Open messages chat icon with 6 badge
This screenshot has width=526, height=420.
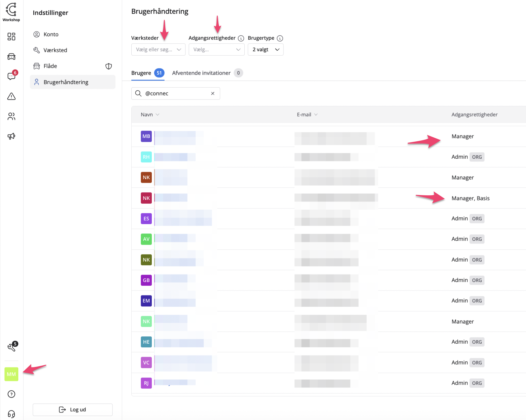pyautogui.click(x=11, y=76)
